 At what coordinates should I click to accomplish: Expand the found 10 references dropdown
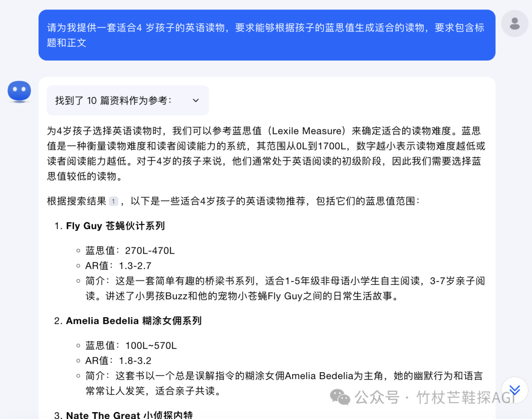point(128,100)
